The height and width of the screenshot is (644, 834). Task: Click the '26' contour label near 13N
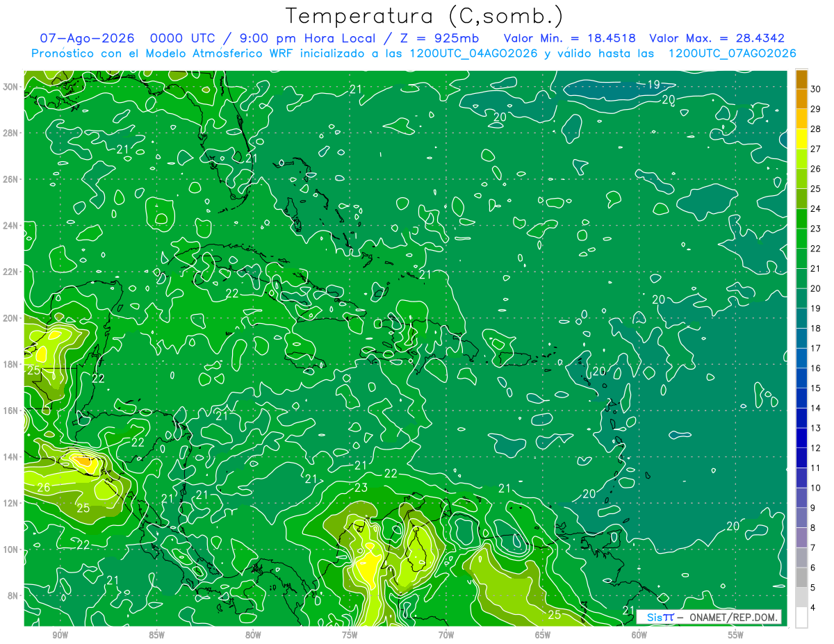43,488
